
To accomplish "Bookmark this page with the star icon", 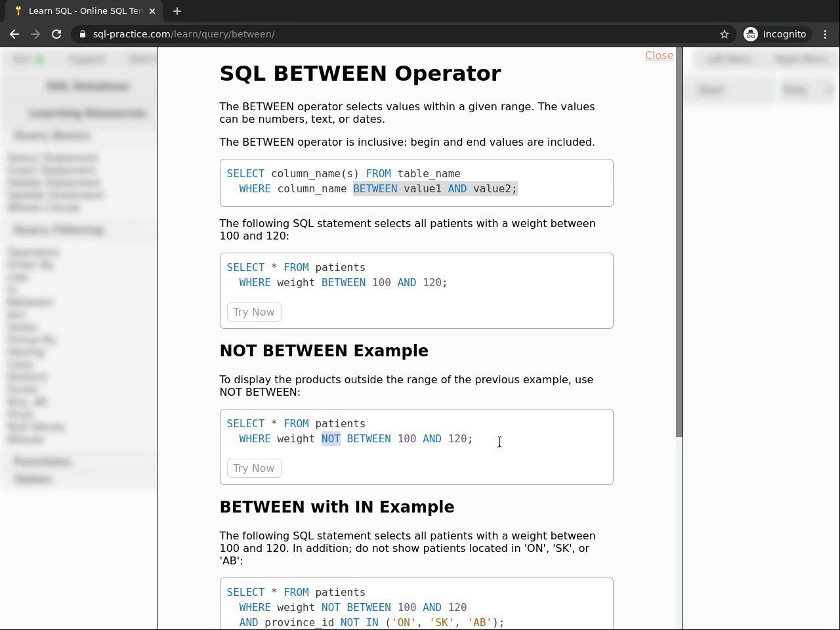I will point(724,34).
